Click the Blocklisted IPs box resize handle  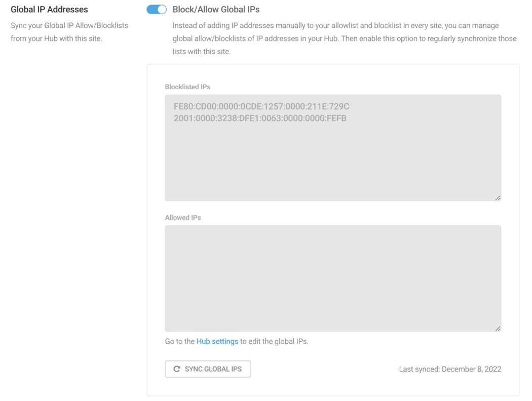click(x=498, y=198)
